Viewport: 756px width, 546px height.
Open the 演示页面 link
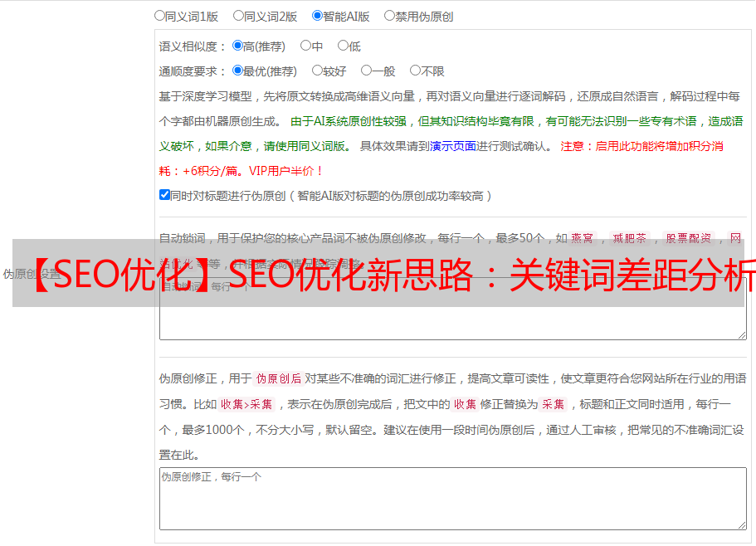453,146
